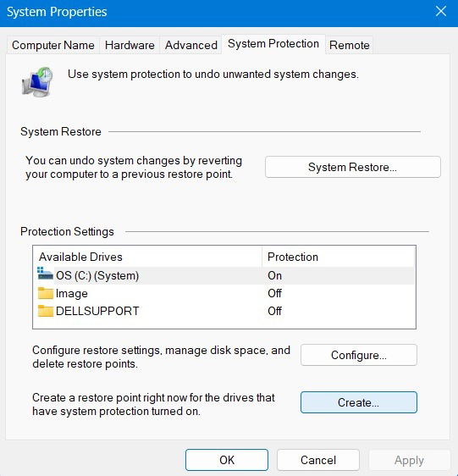This screenshot has height=476, width=458.
Task: Click the system protection monitor icon
Action: click(37, 82)
